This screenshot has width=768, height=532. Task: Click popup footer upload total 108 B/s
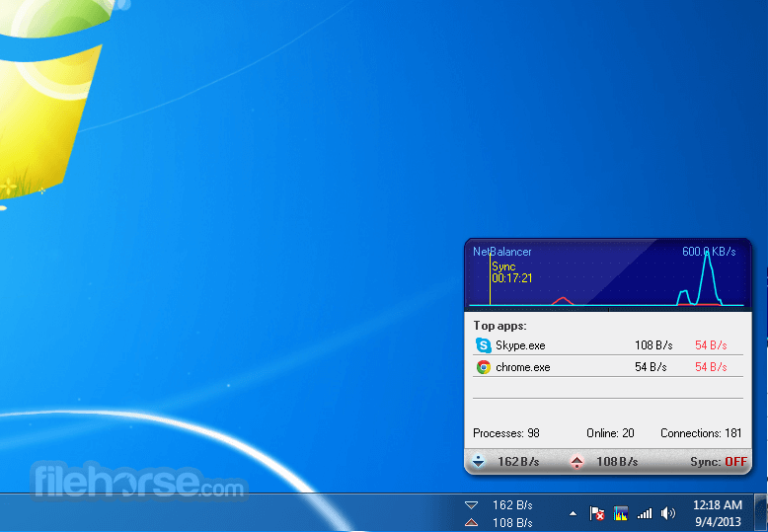(617, 462)
